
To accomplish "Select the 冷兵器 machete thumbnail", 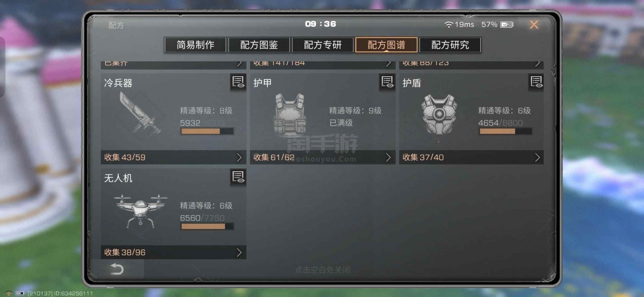I will pyautogui.click(x=140, y=114).
